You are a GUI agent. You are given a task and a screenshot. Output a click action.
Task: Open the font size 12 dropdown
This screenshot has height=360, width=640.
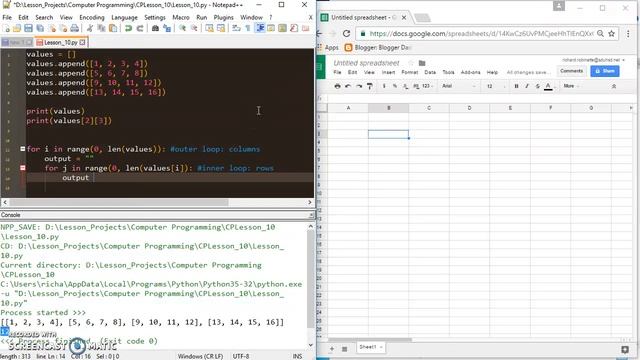coord(496,86)
